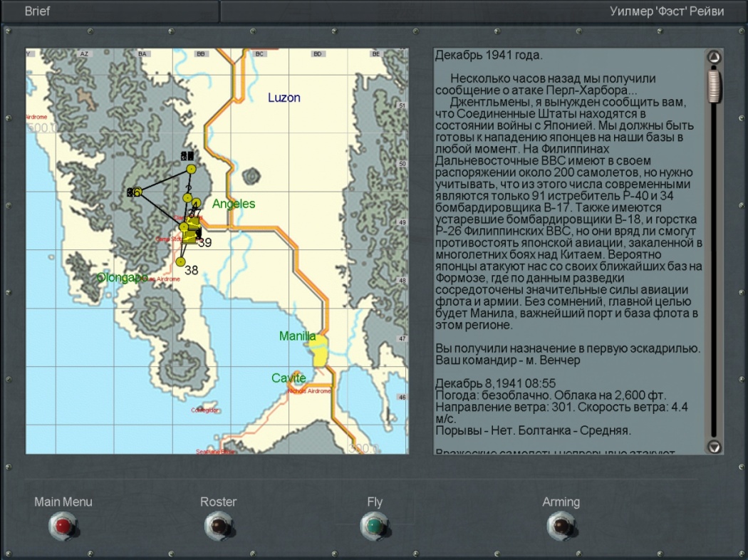Click the Cavite city label

pyautogui.click(x=289, y=378)
